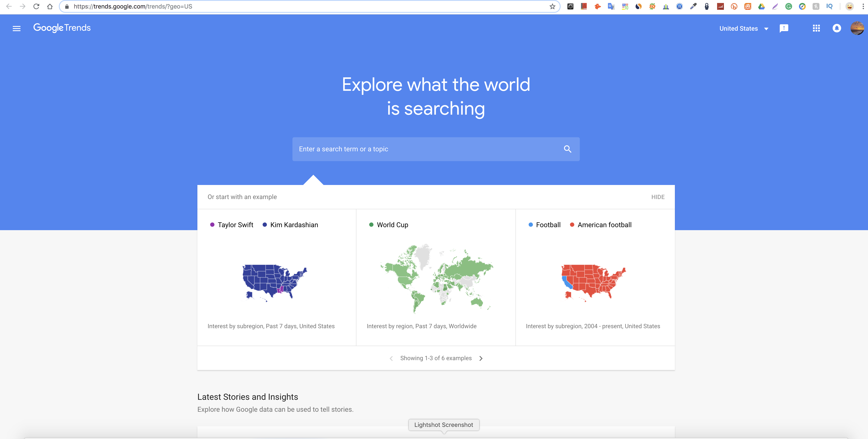Screen dimensions: 868x439
Task: Open the notifications bell
Action: (x=837, y=28)
